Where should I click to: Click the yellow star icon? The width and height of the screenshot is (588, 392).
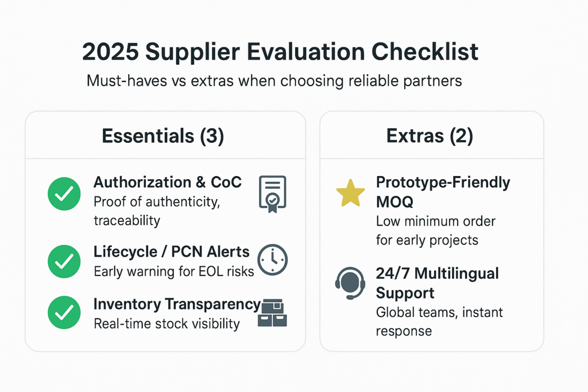(351, 193)
